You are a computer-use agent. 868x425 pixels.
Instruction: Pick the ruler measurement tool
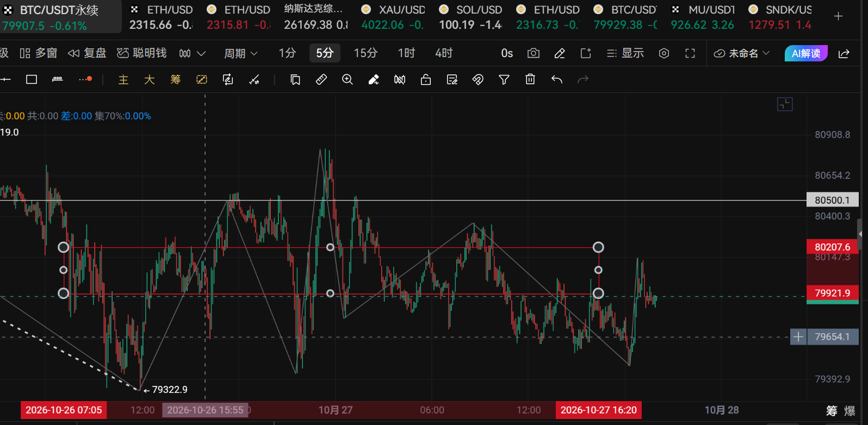pyautogui.click(x=321, y=79)
